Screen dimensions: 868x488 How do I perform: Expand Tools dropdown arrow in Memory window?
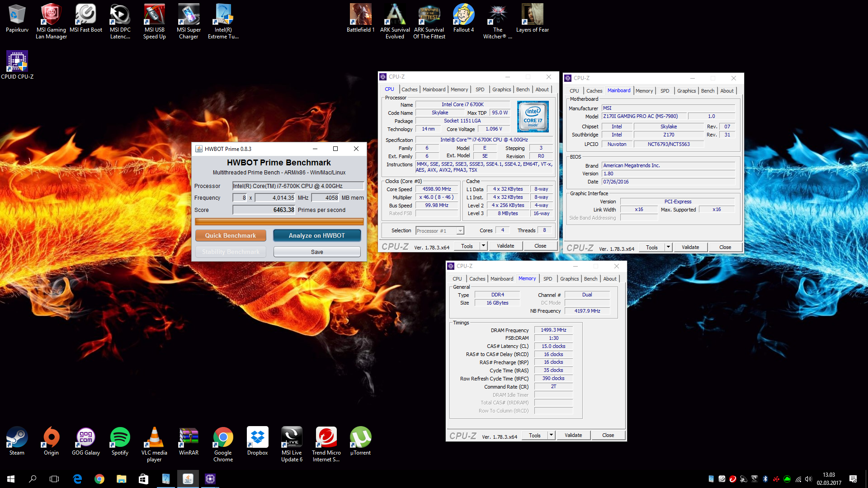551,435
